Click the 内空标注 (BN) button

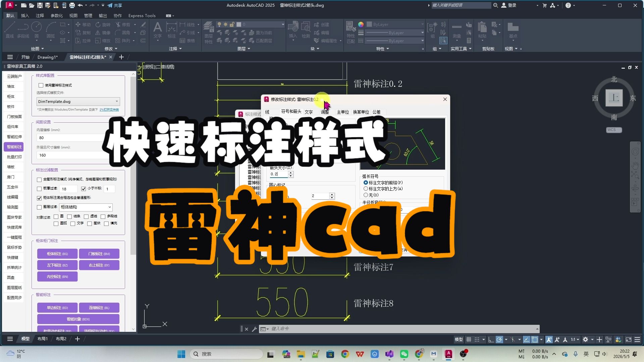click(57, 277)
